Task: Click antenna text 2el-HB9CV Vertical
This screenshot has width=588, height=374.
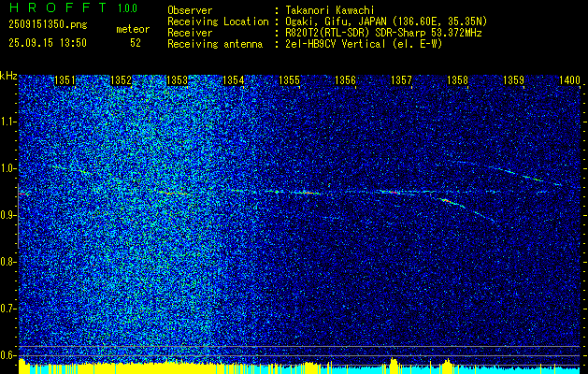Action: click(x=336, y=44)
